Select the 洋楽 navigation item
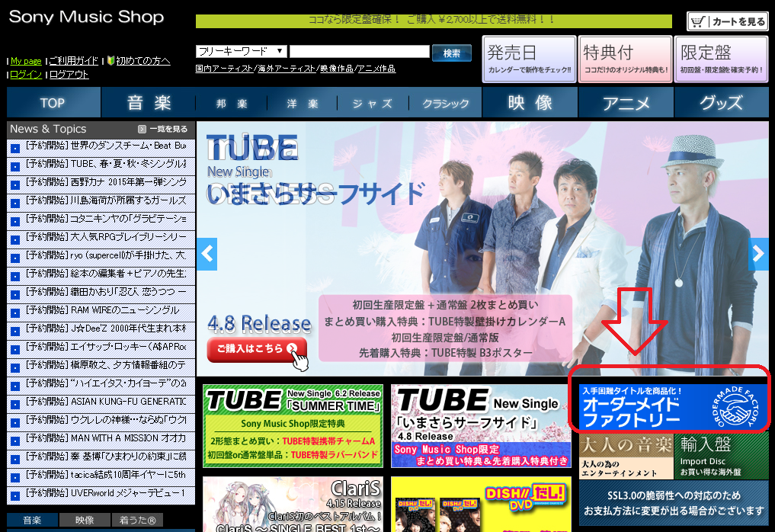The width and height of the screenshot is (775, 532). point(303,104)
